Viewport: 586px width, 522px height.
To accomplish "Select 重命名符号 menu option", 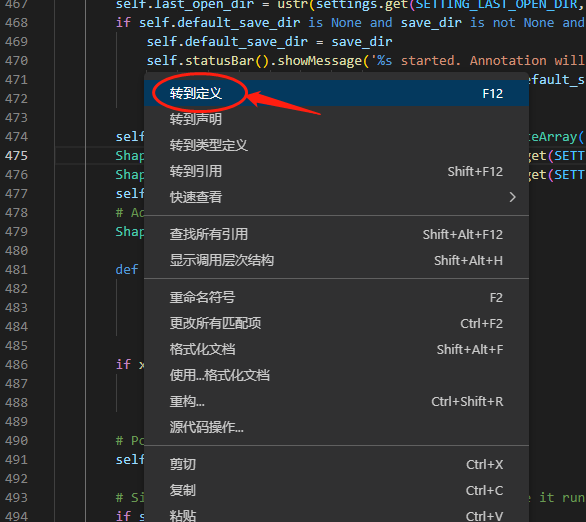I will point(336,297).
